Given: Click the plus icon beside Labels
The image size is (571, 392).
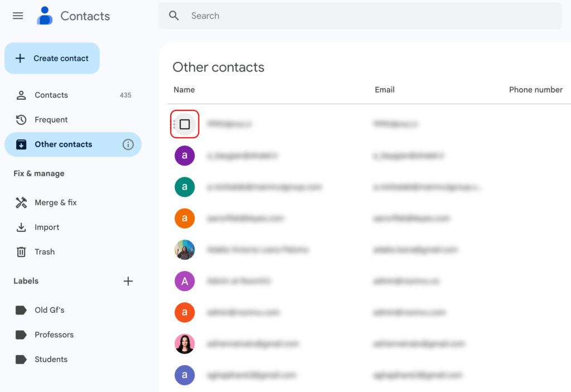Looking at the screenshot, I should 128,281.
